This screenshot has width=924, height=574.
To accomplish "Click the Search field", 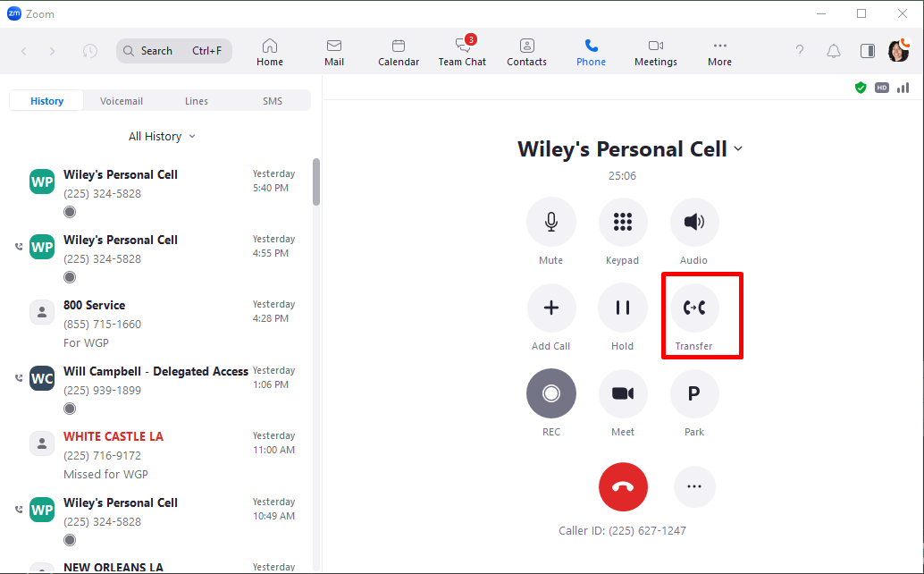I will click(174, 51).
